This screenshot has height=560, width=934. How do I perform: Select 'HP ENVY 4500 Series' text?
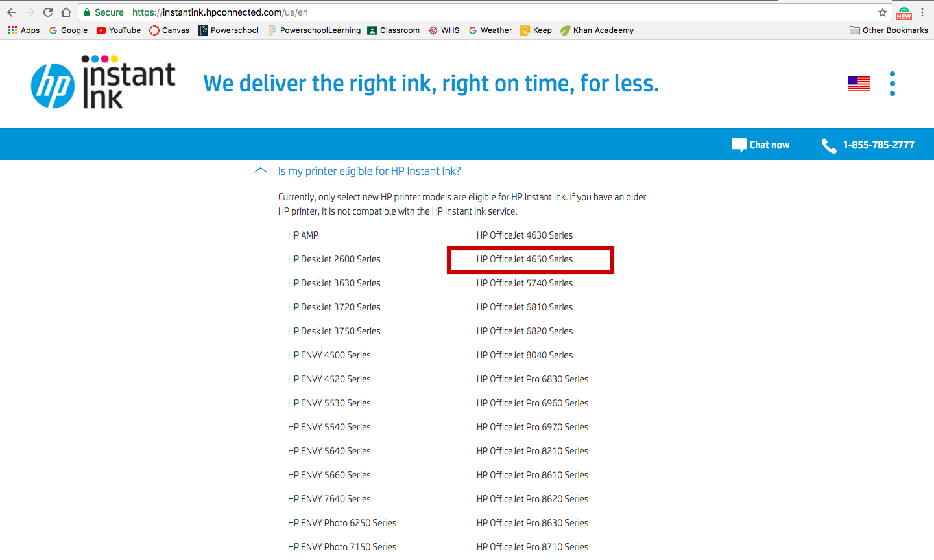coord(329,355)
